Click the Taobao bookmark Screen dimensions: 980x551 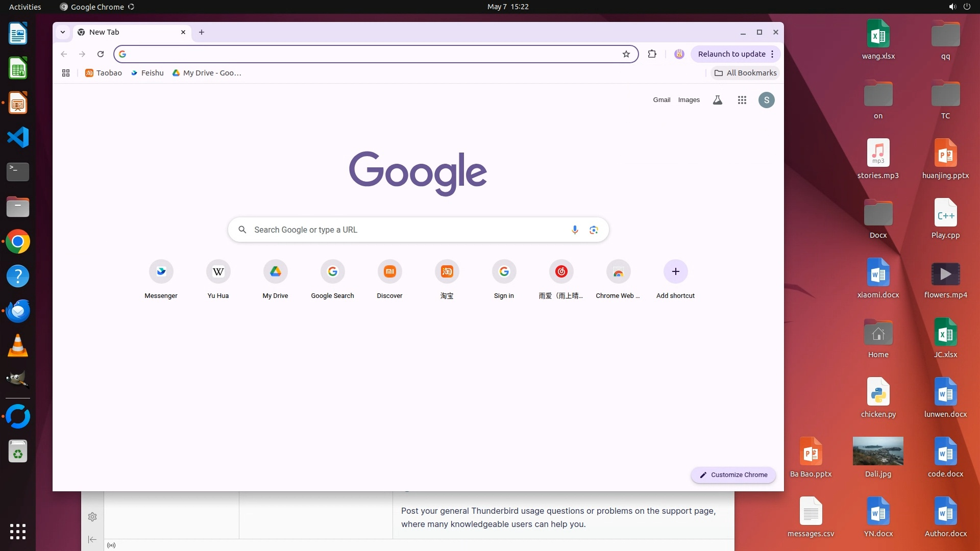[x=104, y=73]
